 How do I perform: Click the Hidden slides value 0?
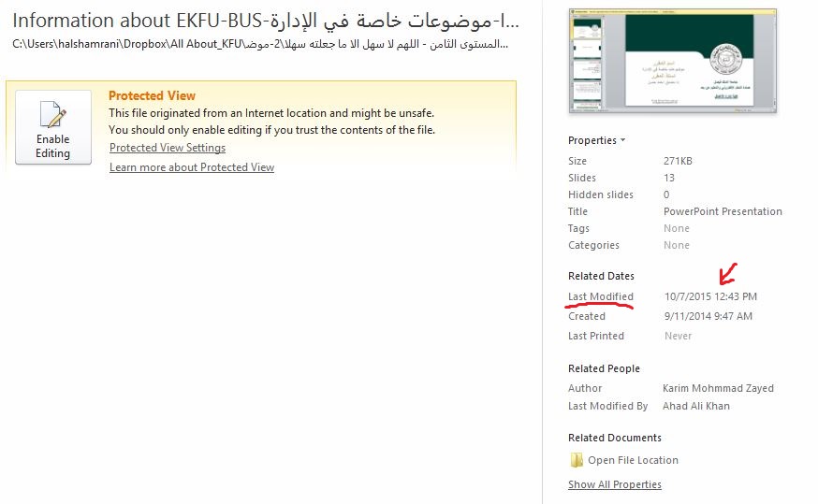click(666, 194)
